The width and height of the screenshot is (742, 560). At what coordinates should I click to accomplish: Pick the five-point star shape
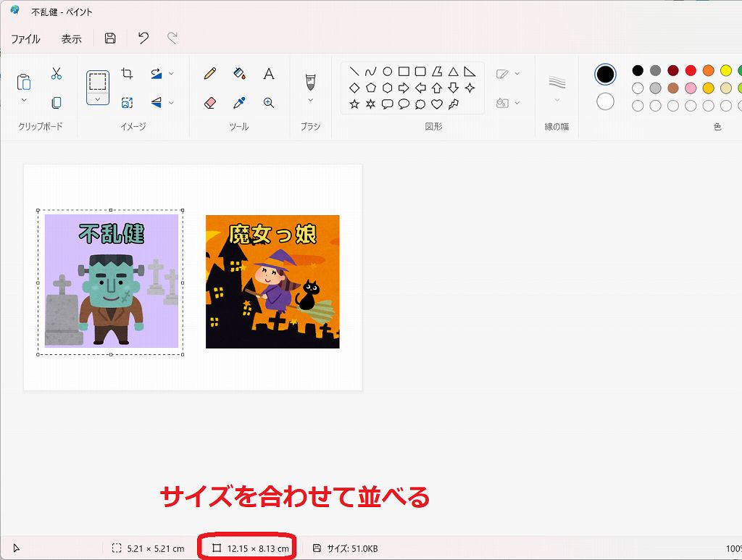[354, 104]
